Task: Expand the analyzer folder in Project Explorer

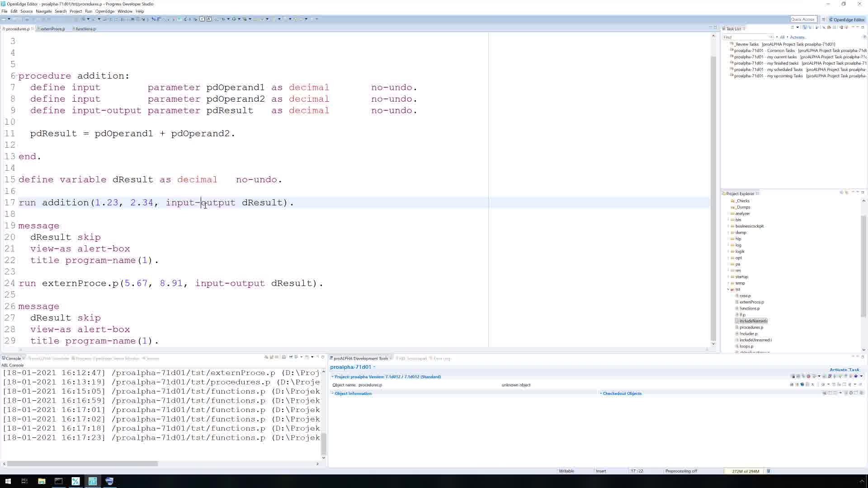Action: pos(728,214)
